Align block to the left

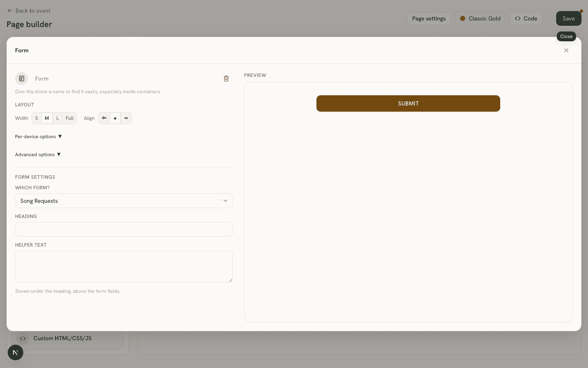click(x=104, y=118)
